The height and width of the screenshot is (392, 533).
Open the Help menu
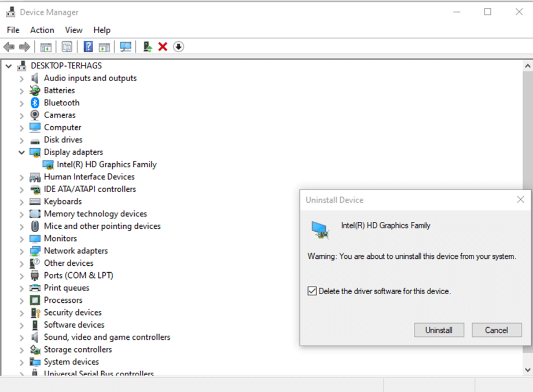pyautogui.click(x=102, y=30)
